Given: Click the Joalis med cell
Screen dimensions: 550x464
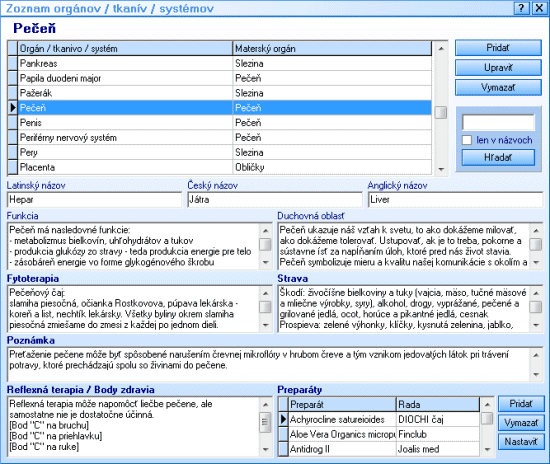Looking at the screenshot, I should coord(438,449).
